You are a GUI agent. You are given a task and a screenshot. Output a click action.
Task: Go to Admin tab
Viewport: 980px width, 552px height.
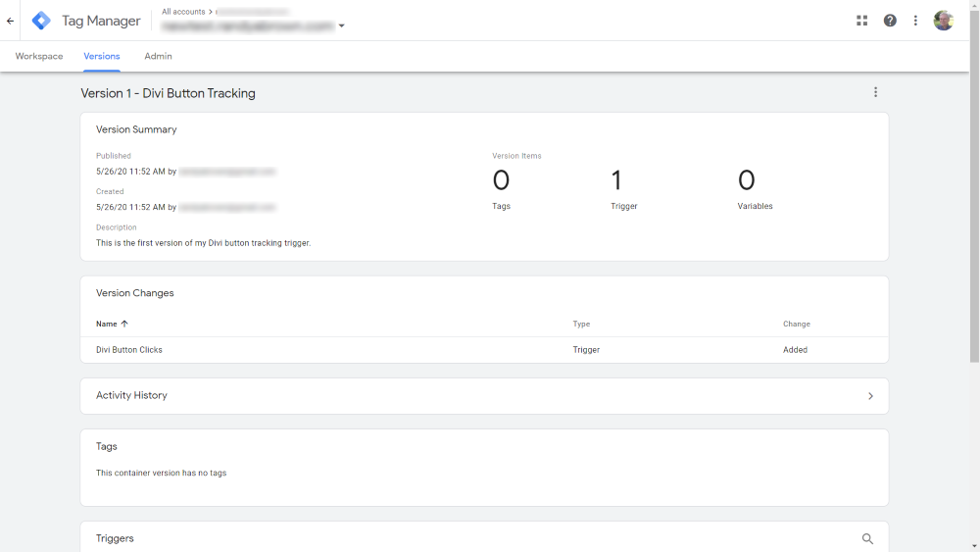tap(158, 56)
